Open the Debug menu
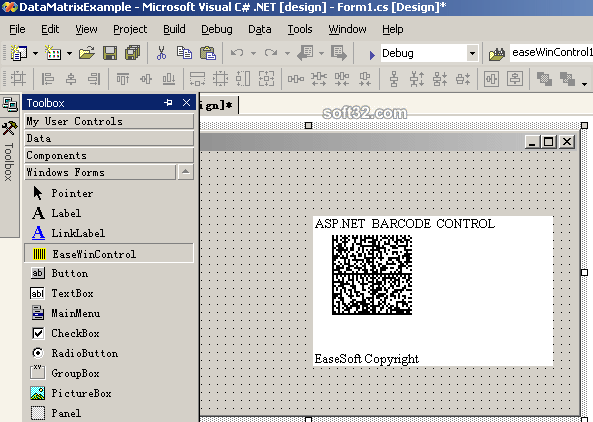 tap(217, 29)
